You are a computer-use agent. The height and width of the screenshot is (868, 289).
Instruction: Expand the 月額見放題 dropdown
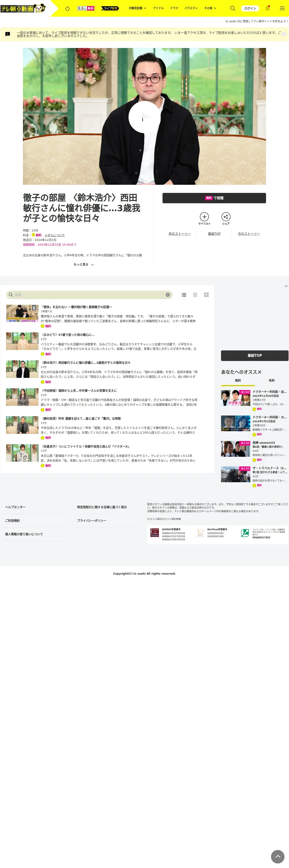pos(137,8)
